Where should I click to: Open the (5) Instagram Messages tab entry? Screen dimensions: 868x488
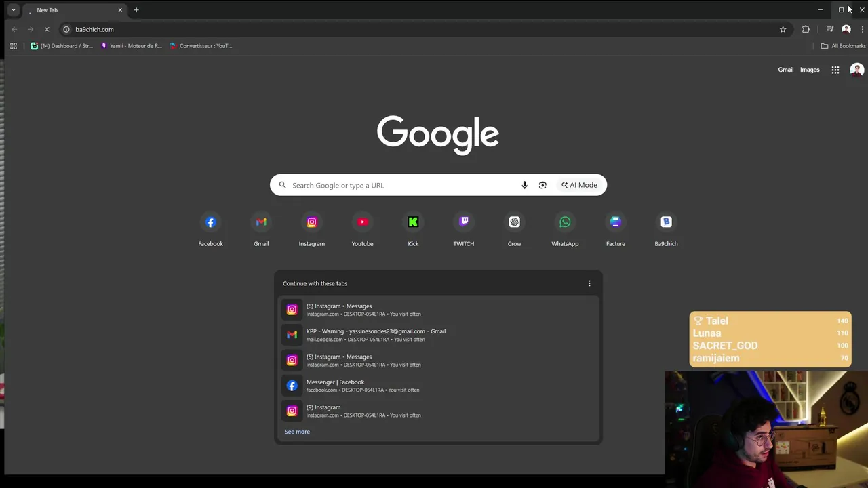tap(438, 360)
